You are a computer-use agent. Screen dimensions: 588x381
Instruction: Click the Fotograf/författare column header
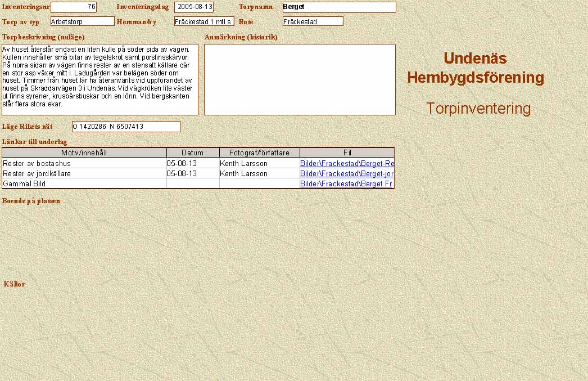tap(259, 153)
